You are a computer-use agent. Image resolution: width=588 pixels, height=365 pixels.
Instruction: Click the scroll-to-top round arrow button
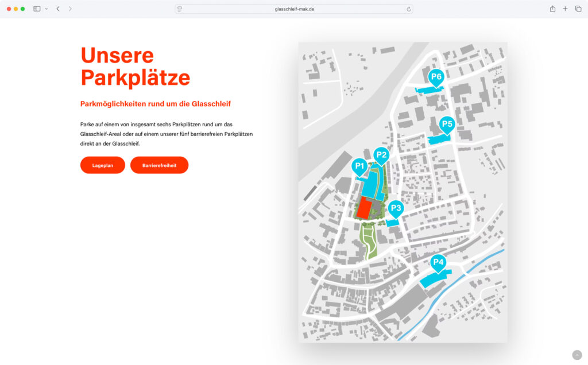[x=577, y=355]
